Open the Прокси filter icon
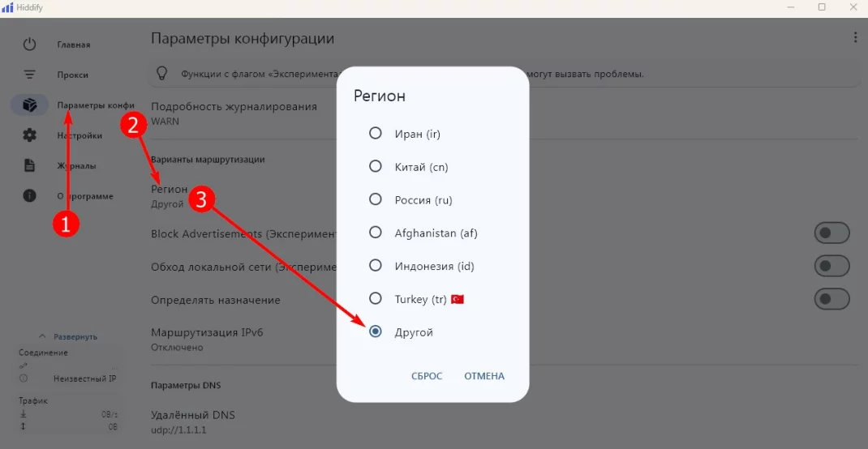 pos(29,75)
